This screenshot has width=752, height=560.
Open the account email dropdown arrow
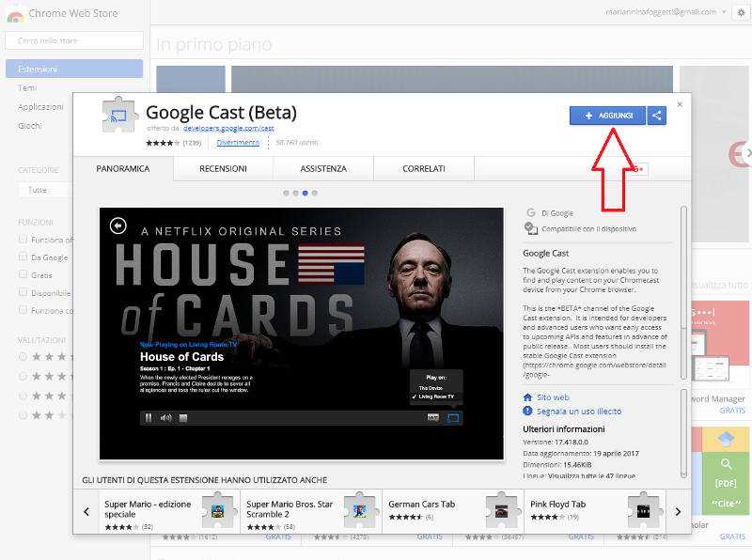[x=724, y=12]
